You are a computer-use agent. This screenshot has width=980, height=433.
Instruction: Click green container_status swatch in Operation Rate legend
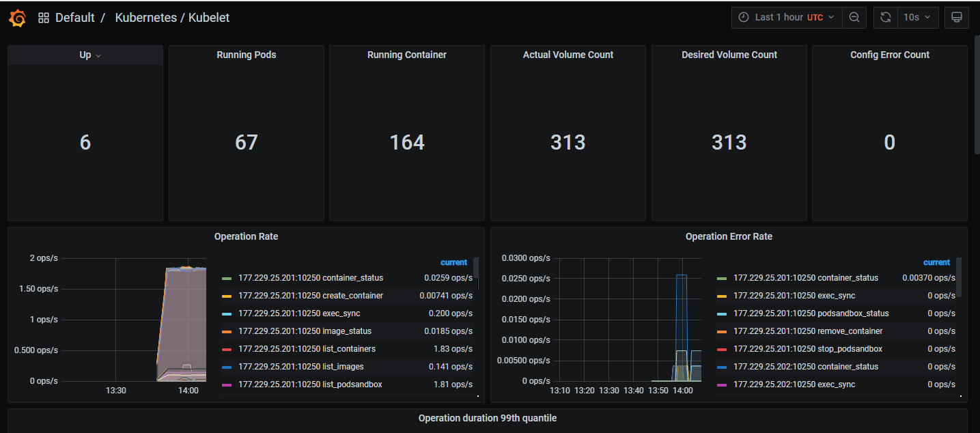click(227, 278)
